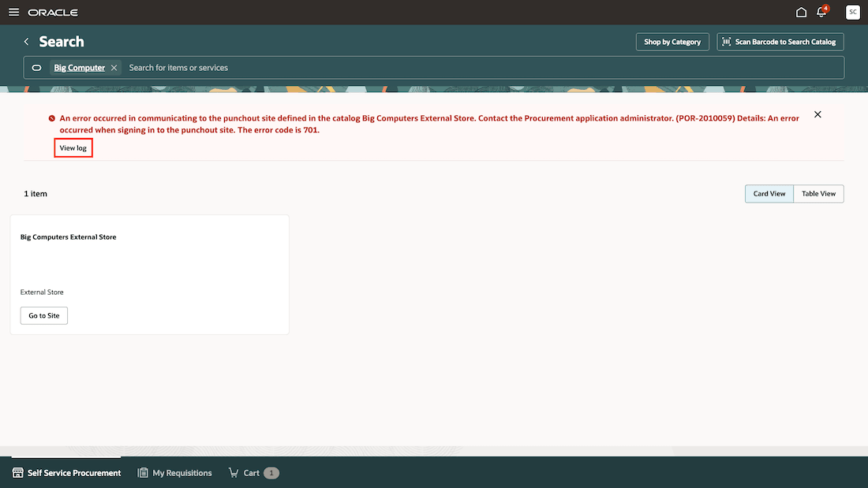Open the notifications bell

(821, 12)
